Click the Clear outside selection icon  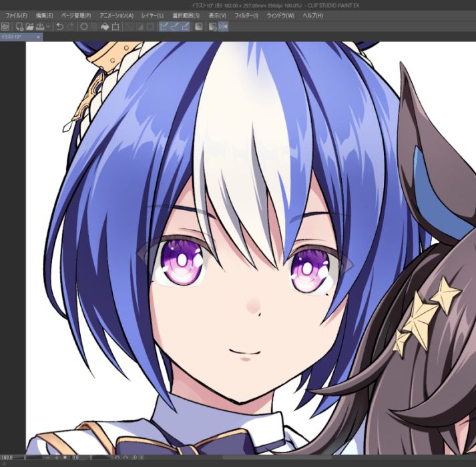pyautogui.click(x=94, y=27)
